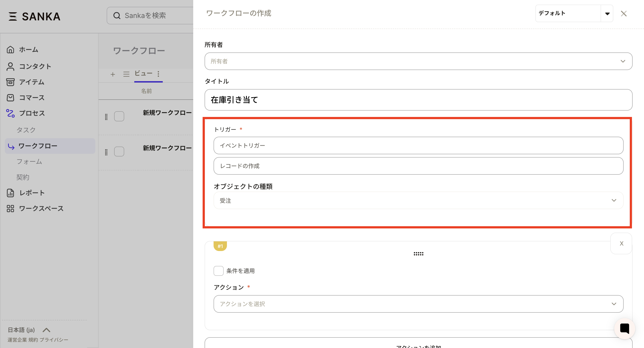Viewport: 644px width, 348px height.
Task: Open アイテム archive box icon
Action: coord(10,82)
